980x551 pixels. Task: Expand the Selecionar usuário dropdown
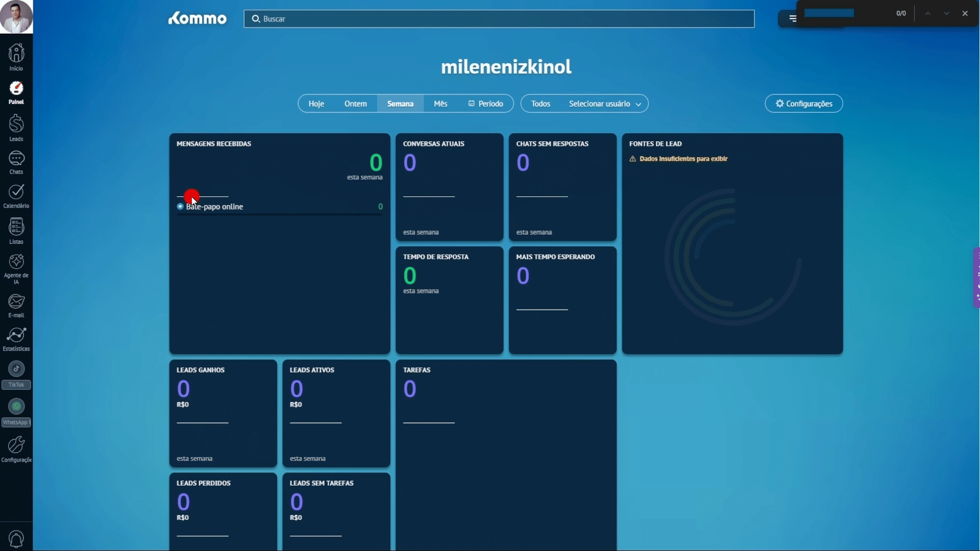[605, 104]
